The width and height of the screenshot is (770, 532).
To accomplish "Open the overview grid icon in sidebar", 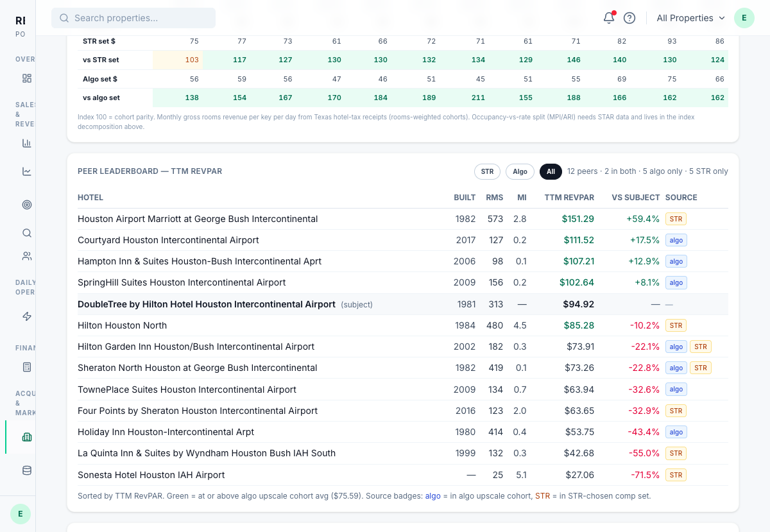I will point(27,78).
